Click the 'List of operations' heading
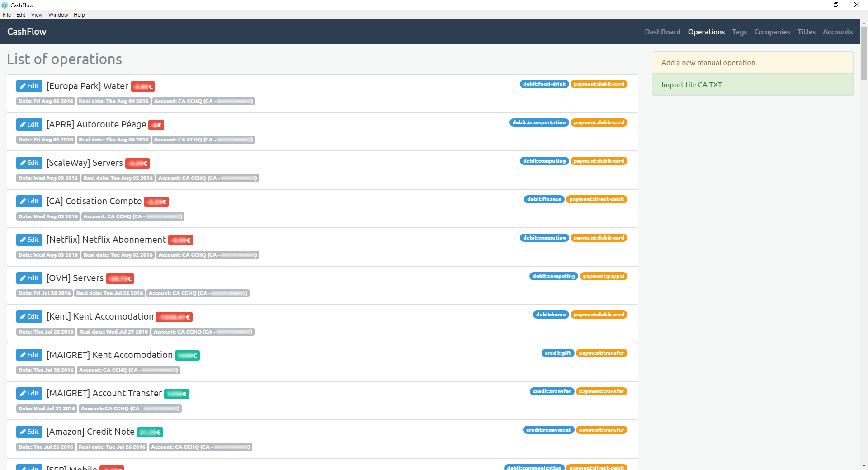The image size is (868, 470). 65,59
